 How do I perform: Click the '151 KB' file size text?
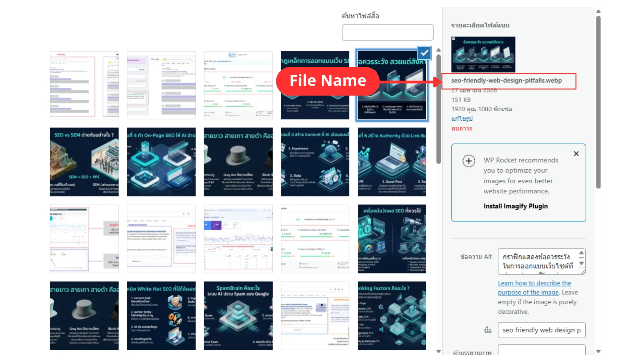[461, 100]
